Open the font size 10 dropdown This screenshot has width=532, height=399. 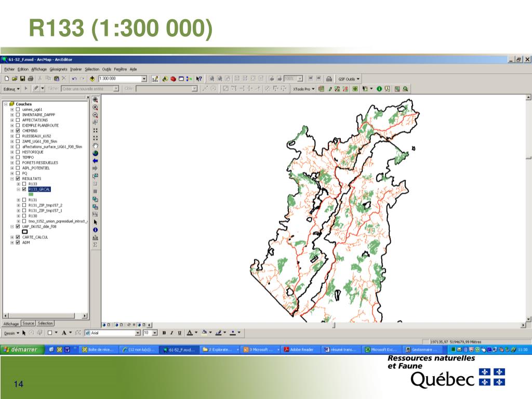(x=155, y=333)
